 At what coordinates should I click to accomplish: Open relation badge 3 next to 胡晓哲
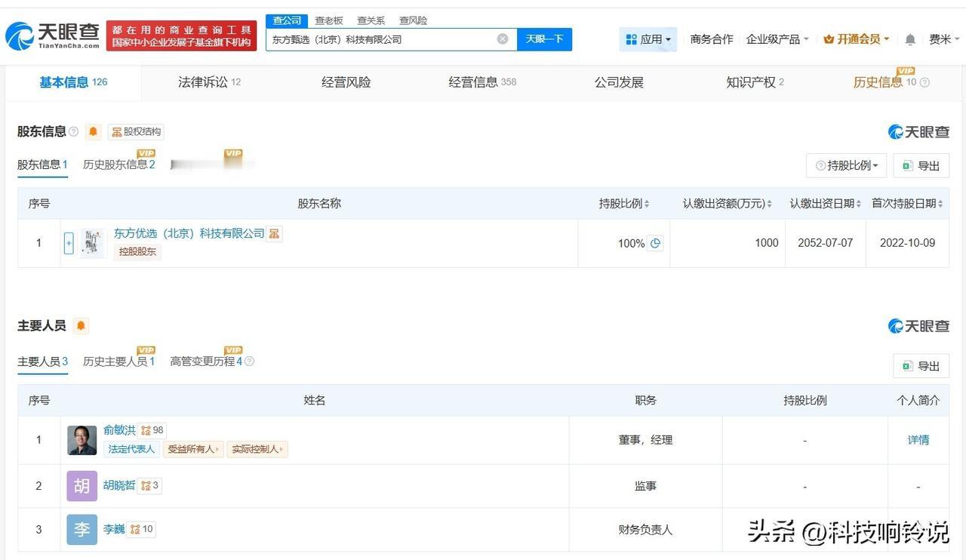point(149,485)
